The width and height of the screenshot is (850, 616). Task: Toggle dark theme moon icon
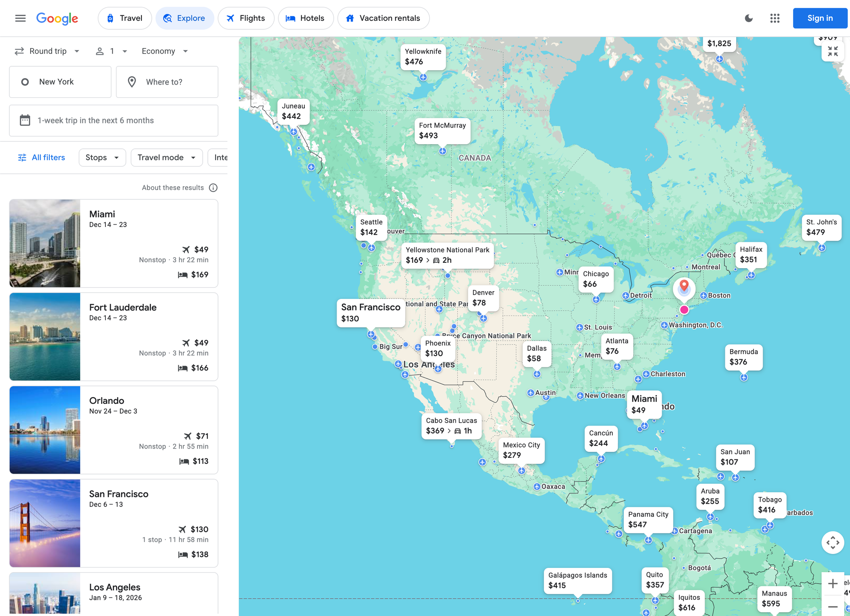(x=749, y=18)
